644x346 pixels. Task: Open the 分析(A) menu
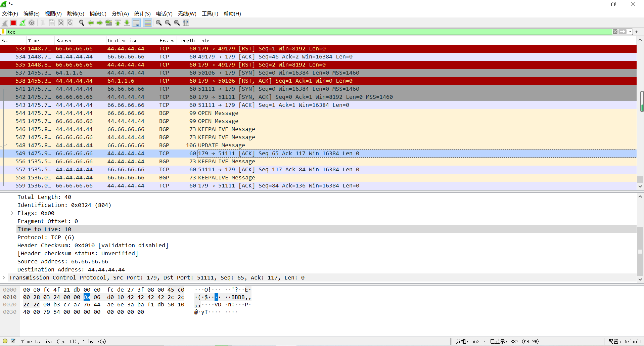pos(120,14)
